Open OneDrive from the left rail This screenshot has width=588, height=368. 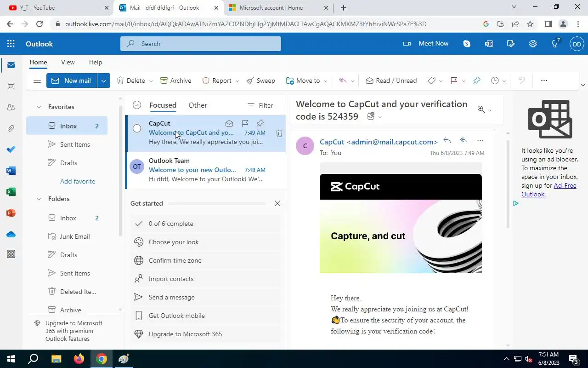point(11,234)
